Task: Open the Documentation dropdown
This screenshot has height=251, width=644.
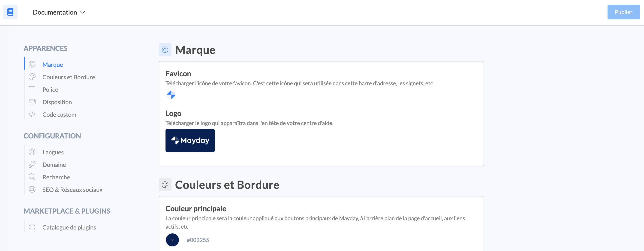Action: click(x=59, y=12)
